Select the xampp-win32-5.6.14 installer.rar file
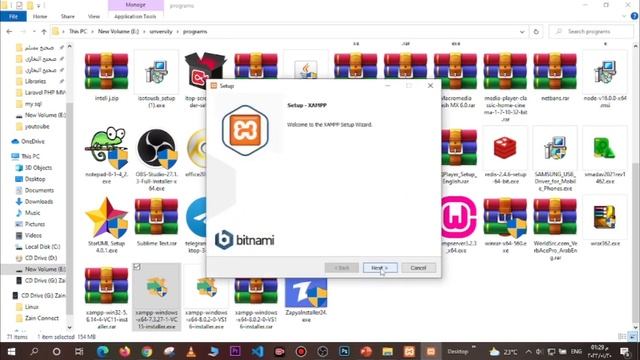This screenshot has width=640, height=360. click(107, 297)
